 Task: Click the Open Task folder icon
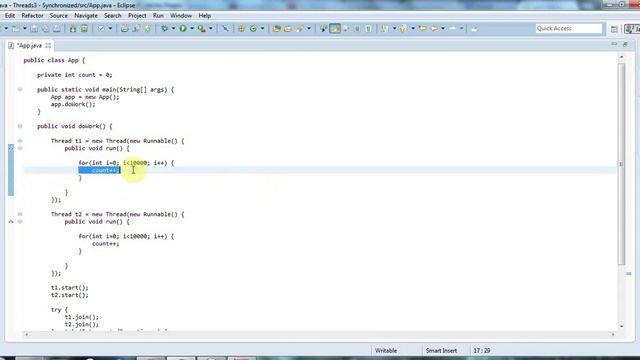[288, 29]
